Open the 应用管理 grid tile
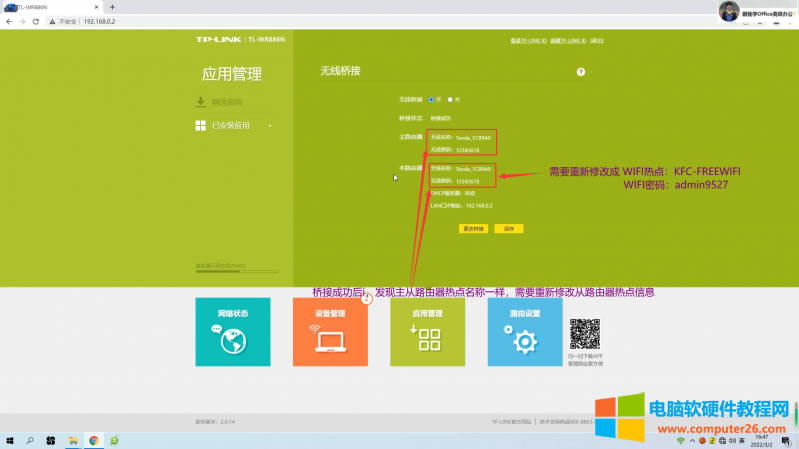Viewport: 799px width, 449px height. pyautogui.click(x=427, y=332)
